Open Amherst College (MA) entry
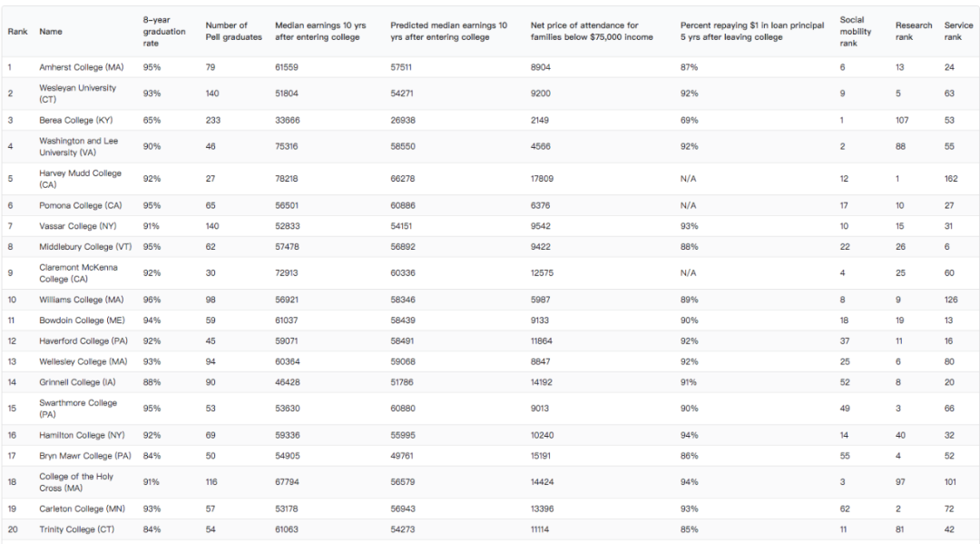This screenshot has width=980, height=544. (81, 67)
